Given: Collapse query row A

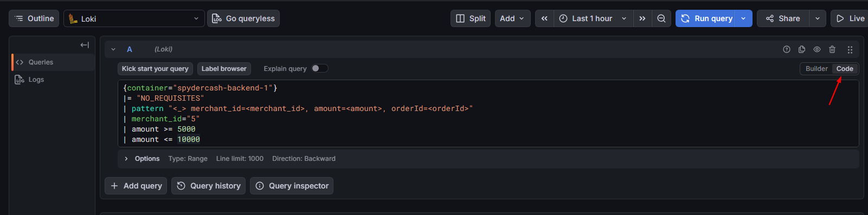Looking at the screenshot, I should (113, 49).
